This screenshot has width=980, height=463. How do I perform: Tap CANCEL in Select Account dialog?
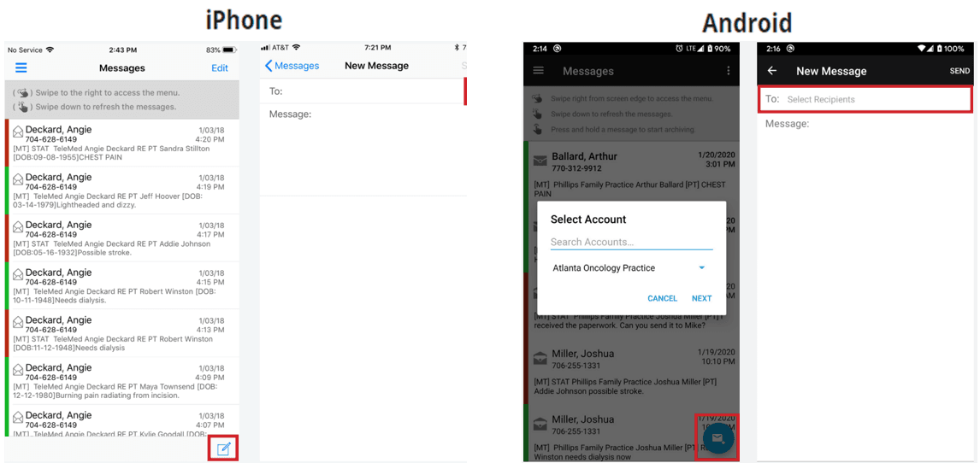(x=663, y=298)
